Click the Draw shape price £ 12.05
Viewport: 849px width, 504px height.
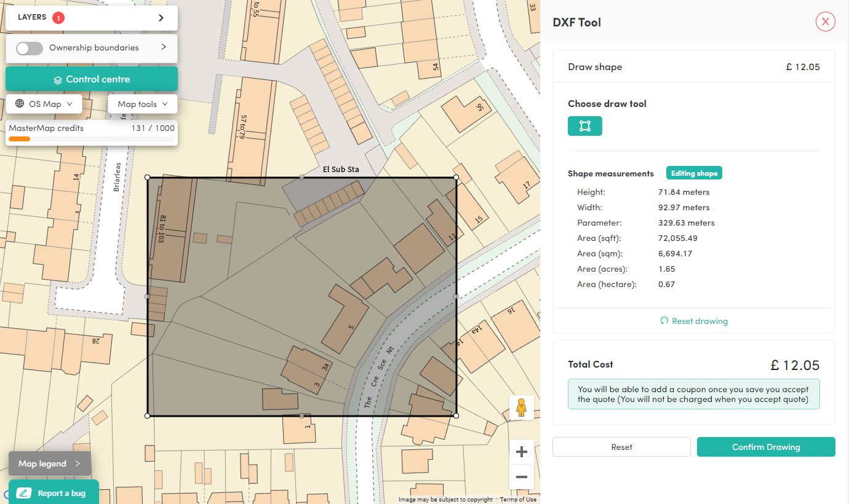[803, 67]
